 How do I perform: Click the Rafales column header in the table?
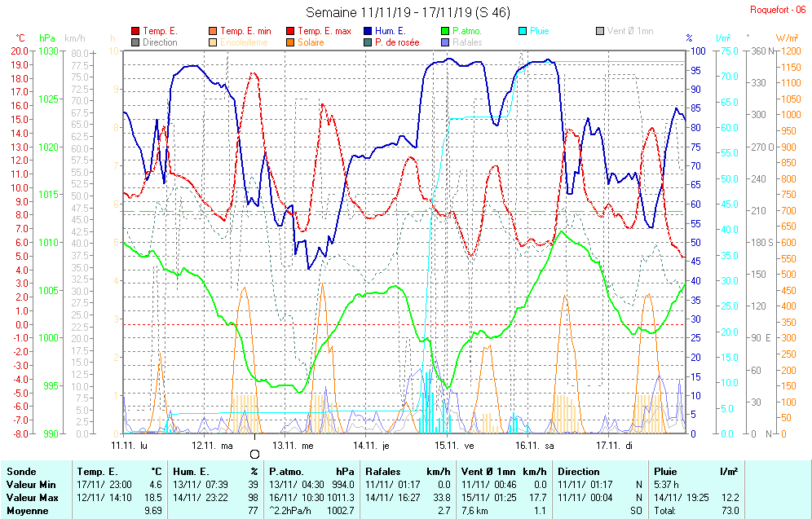click(382, 472)
